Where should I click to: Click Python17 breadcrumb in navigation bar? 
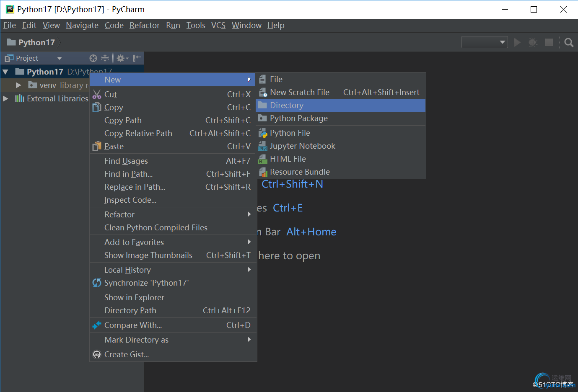[x=36, y=42]
